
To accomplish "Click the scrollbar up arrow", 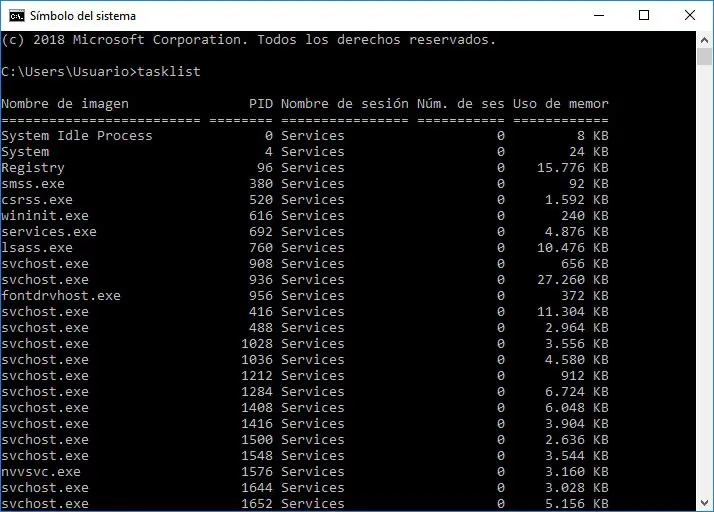I will [x=704, y=40].
